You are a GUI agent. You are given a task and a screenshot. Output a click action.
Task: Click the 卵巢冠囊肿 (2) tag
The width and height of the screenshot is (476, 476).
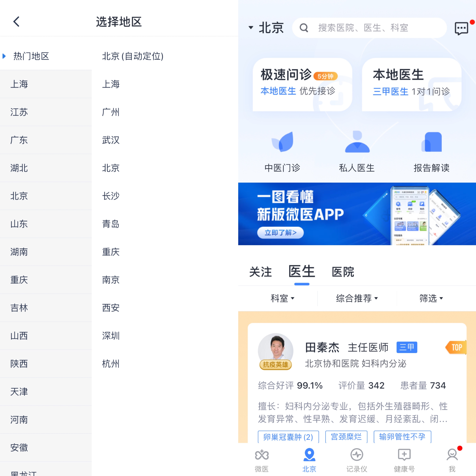point(288,437)
